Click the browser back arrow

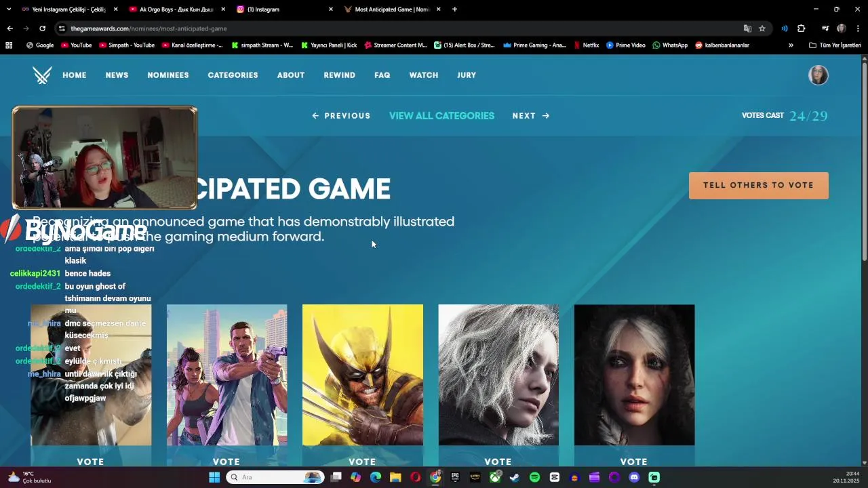(x=9, y=28)
